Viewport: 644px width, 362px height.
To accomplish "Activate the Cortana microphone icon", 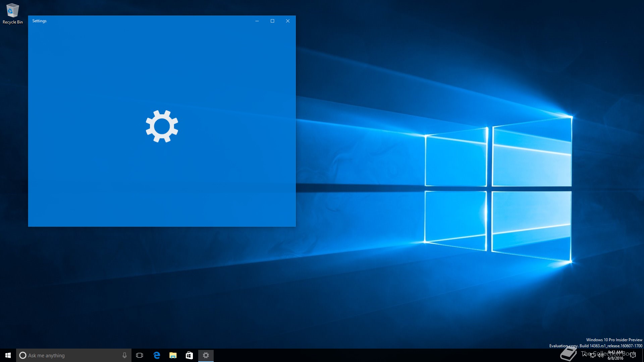I will click(x=124, y=355).
